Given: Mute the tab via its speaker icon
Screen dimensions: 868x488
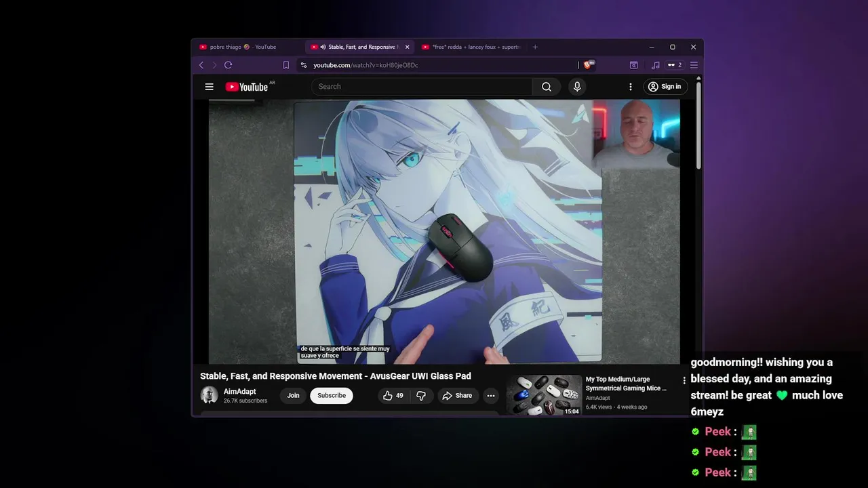Looking at the screenshot, I should pyautogui.click(x=323, y=47).
